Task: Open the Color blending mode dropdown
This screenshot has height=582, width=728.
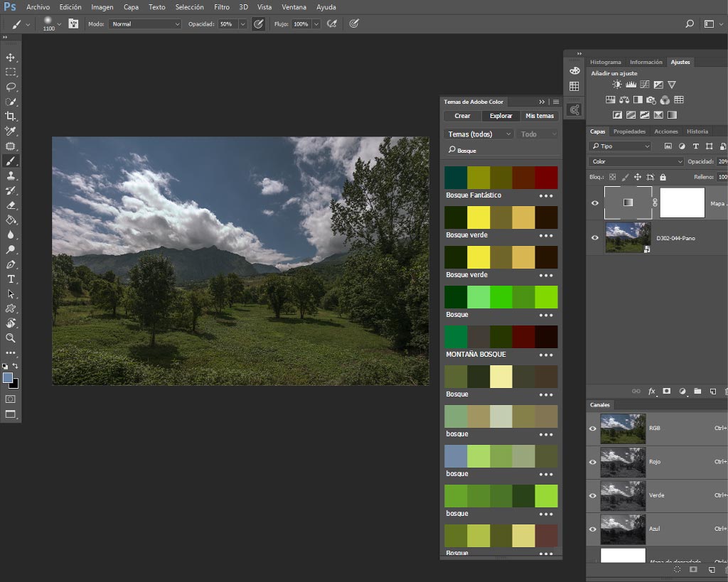Action: (x=636, y=161)
